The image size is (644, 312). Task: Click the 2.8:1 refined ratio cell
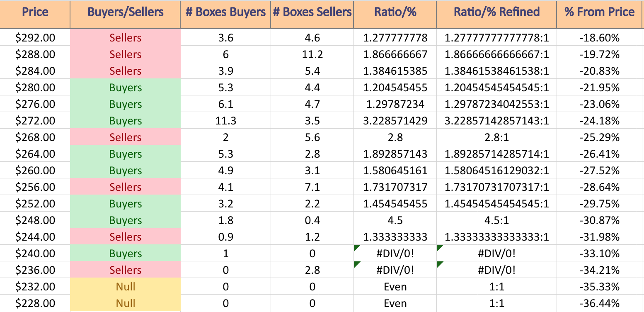[496, 137]
